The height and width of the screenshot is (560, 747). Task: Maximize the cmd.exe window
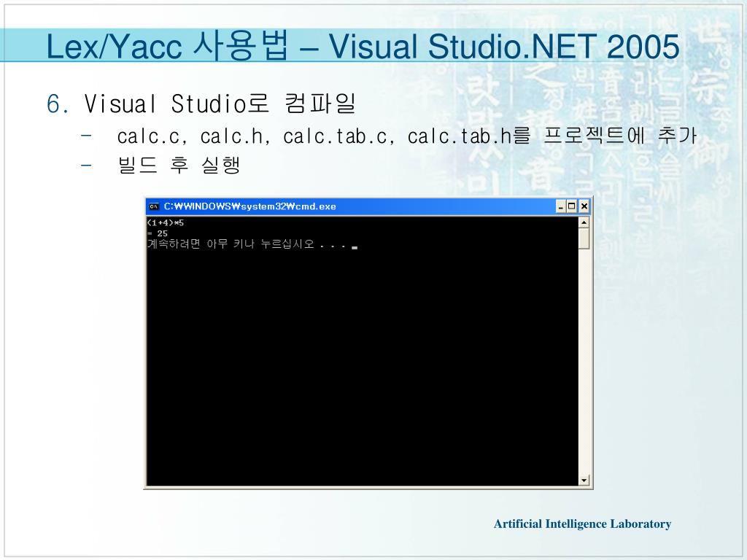click(x=572, y=206)
